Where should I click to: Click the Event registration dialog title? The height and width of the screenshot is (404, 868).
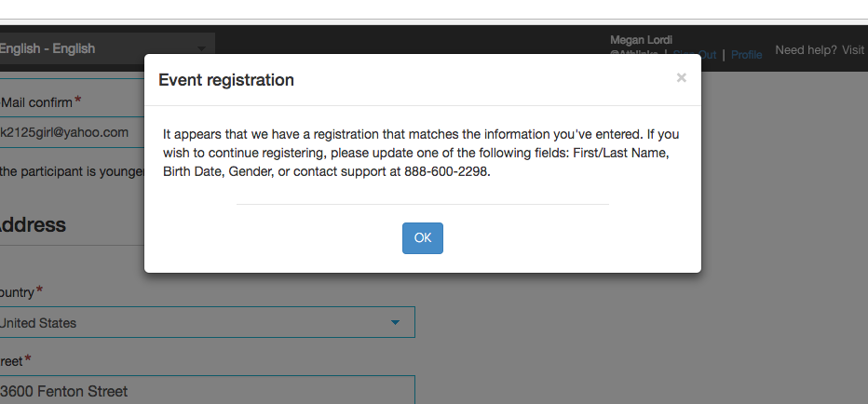[226, 80]
